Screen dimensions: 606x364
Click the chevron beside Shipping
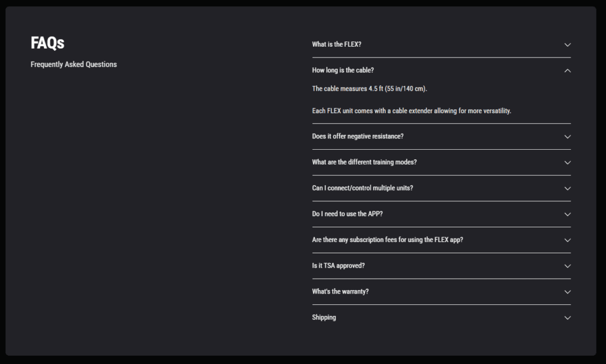click(x=568, y=318)
